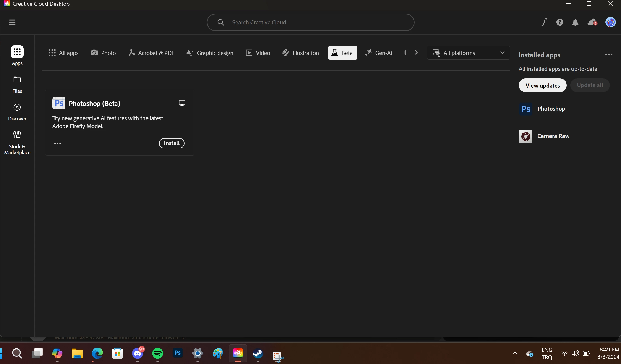Open cloud sync status icon

tap(592, 22)
